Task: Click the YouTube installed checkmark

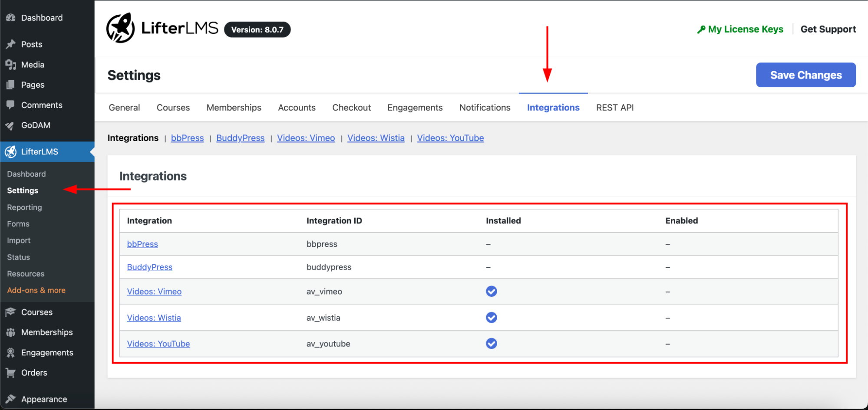Action: [491, 344]
